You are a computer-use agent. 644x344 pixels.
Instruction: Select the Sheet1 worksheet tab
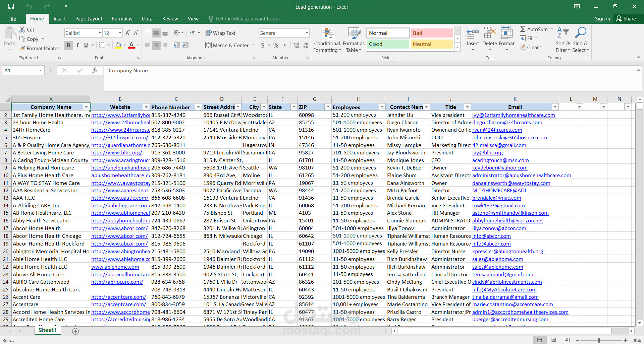pyautogui.click(x=48, y=330)
